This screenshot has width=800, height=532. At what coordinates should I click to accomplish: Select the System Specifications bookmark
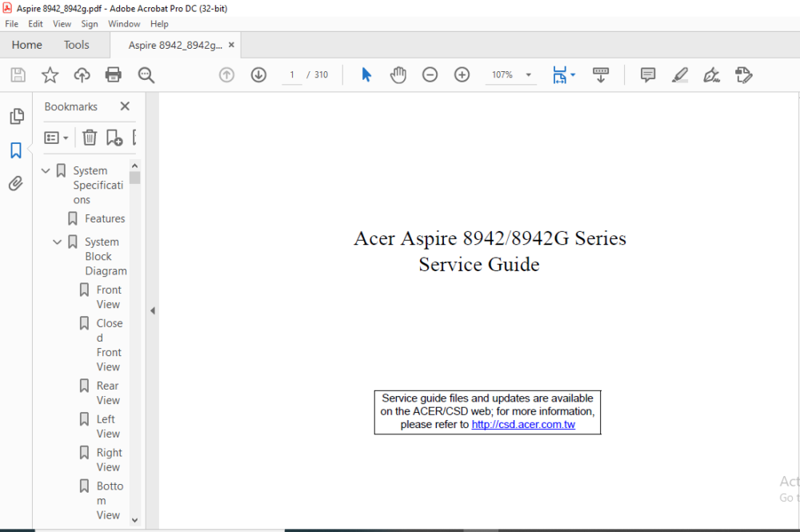point(98,185)
